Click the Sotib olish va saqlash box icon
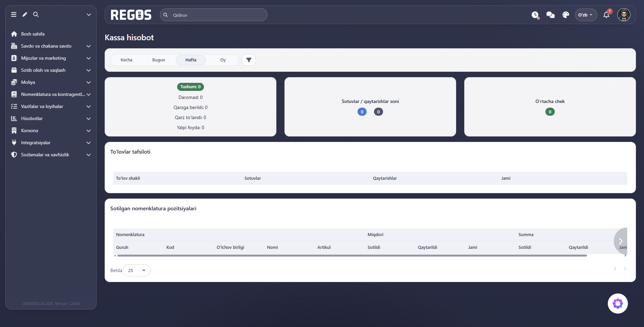 click(x=14, y=70)
